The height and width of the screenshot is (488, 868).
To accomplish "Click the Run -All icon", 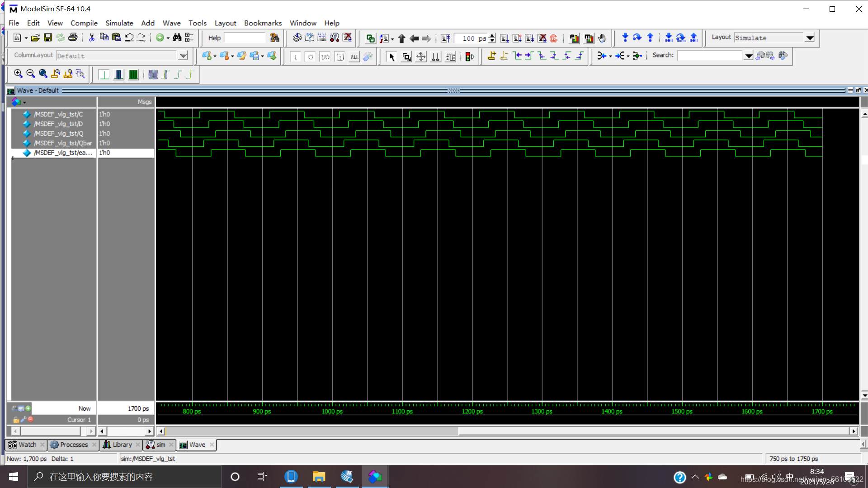I will [x=529, y=38].
